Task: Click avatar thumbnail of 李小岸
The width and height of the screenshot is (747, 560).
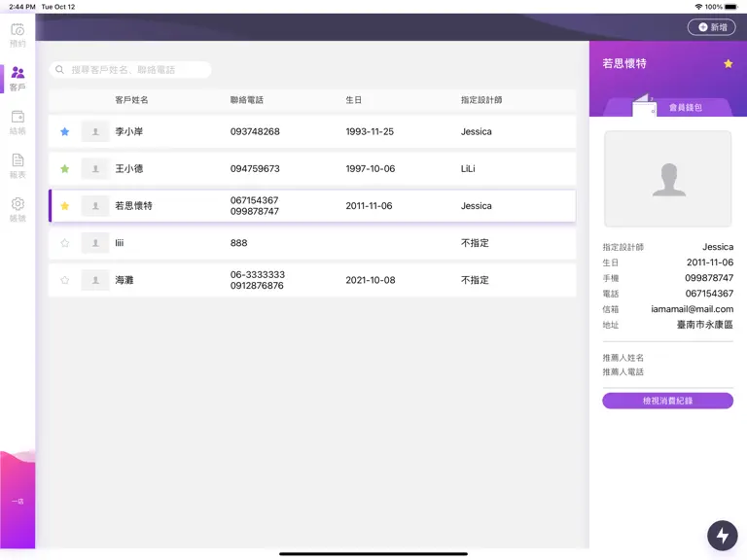Action: click(95, 131)
